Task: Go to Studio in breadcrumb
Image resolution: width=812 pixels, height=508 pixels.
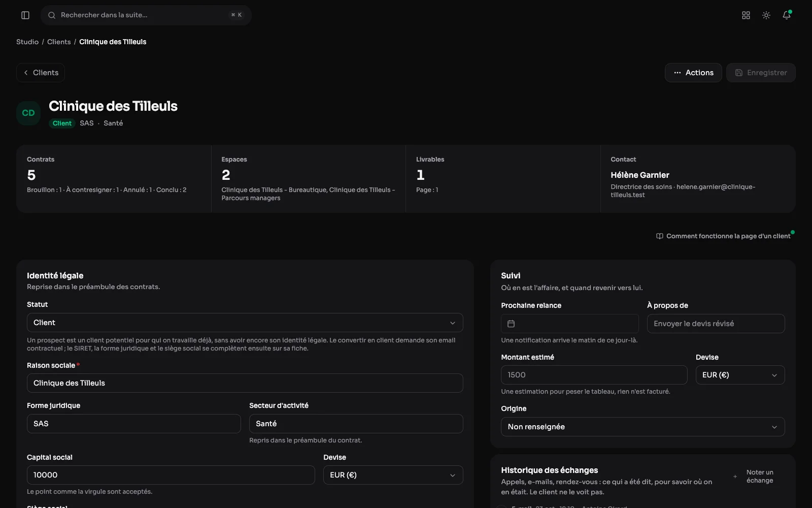Action: [x=27, y=42]
